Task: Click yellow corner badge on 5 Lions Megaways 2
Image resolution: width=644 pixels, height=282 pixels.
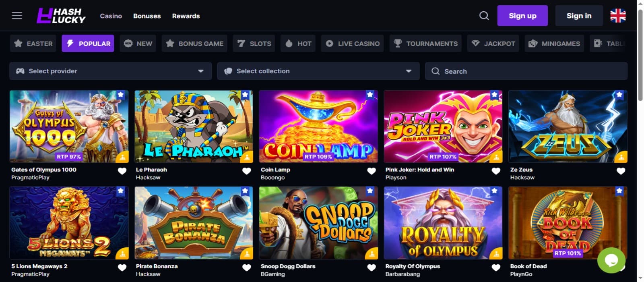Action: click(123, 254)
